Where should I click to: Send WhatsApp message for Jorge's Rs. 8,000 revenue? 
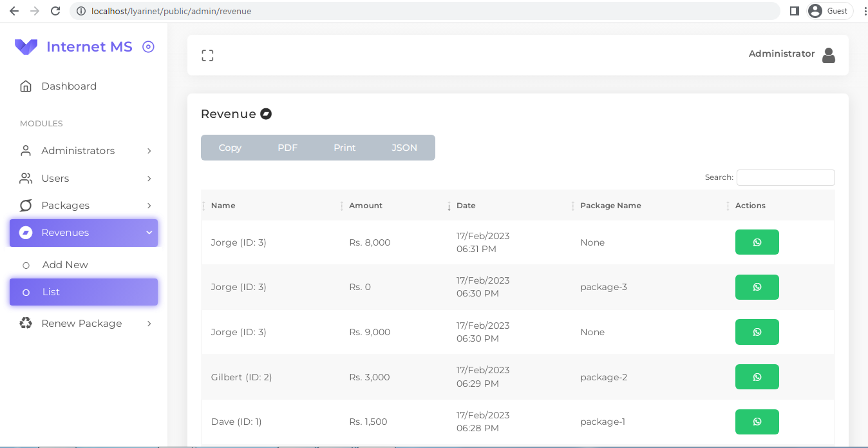point(757,242)
